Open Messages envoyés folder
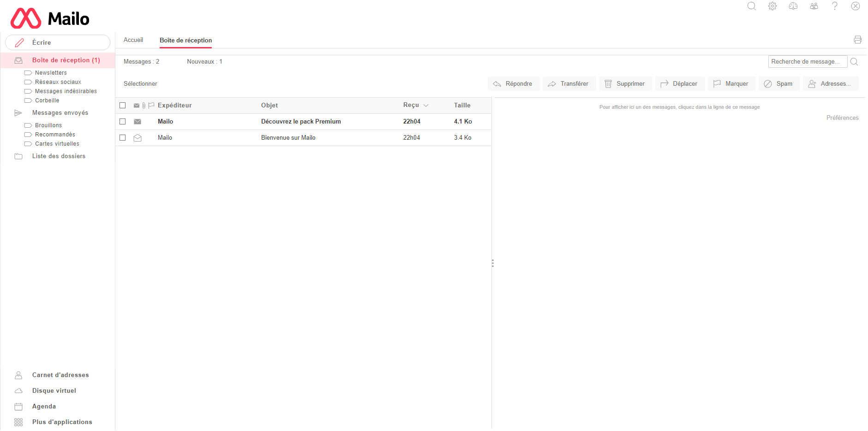 [60, 113]
